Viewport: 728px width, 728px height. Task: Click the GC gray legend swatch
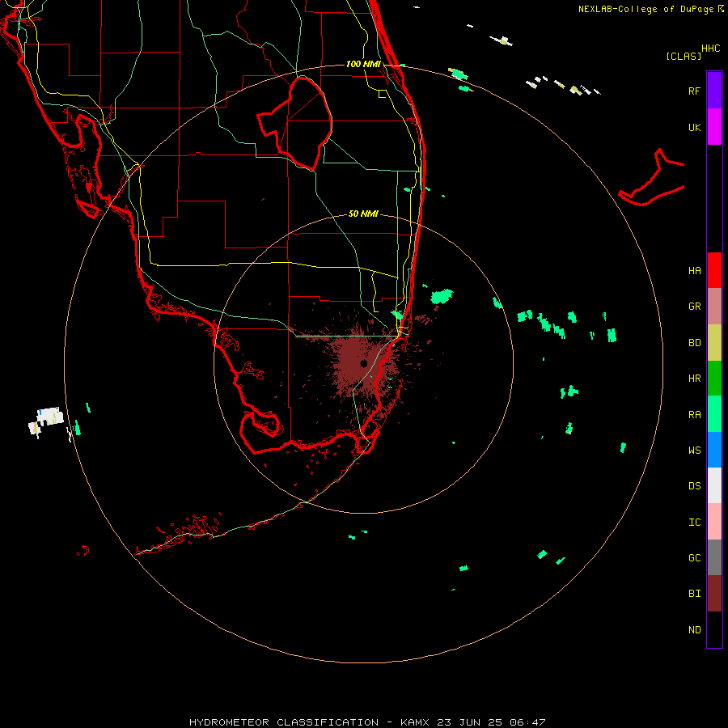pos(714,557)
